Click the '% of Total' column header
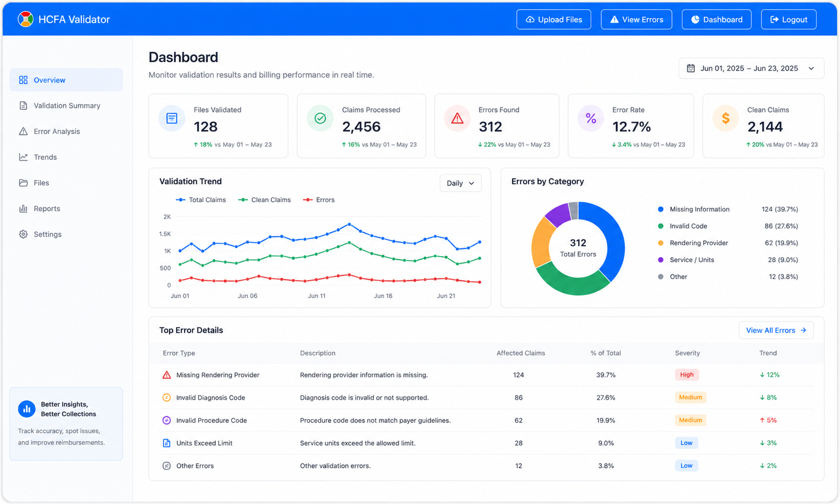The image size is (840, 504). (x=605, y=353)
